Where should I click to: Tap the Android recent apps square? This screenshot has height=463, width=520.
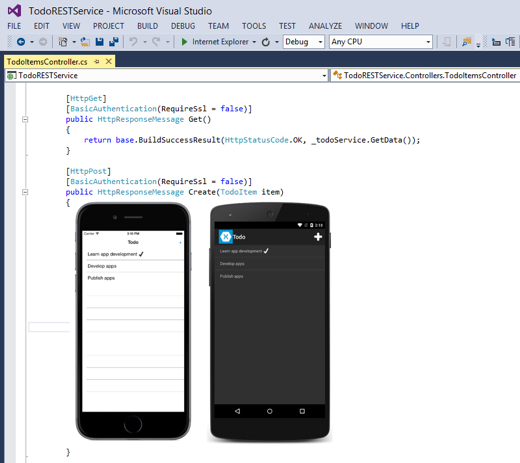(302, 411)
